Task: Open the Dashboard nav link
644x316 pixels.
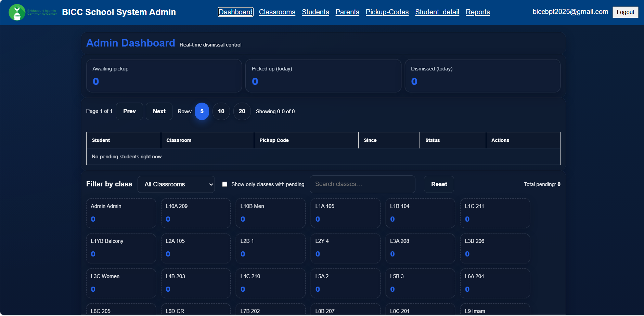Action: click(x=235, y=12)
